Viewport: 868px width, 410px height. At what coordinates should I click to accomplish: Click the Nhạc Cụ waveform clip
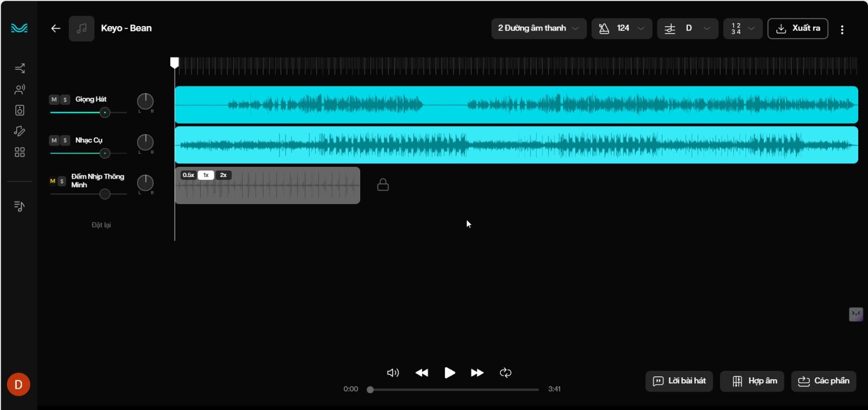516,145
